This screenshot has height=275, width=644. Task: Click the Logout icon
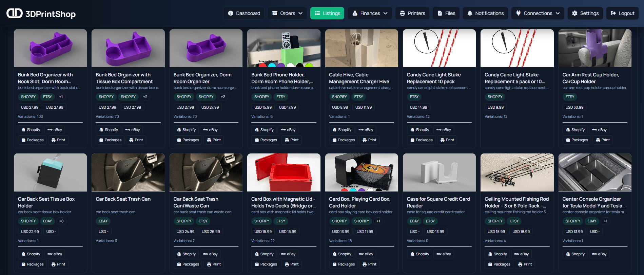tap(613, 13)
